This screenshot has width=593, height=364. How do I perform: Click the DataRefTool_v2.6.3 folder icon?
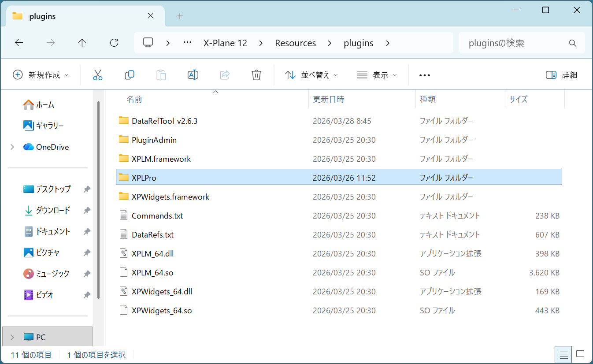123,120
